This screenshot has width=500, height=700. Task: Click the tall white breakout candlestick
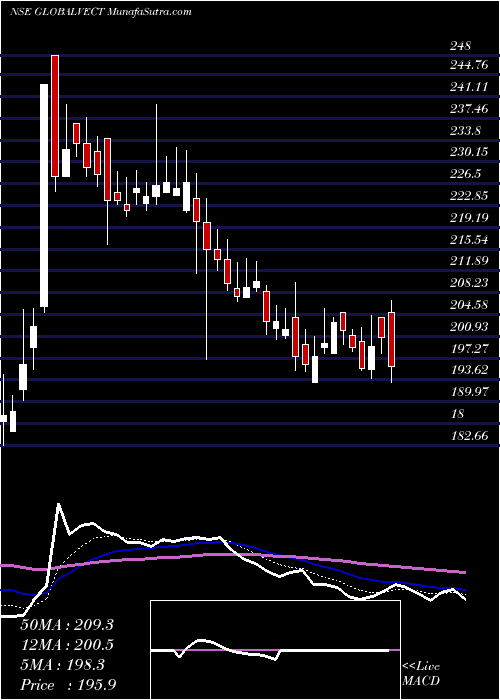click(x=44, y=196)
